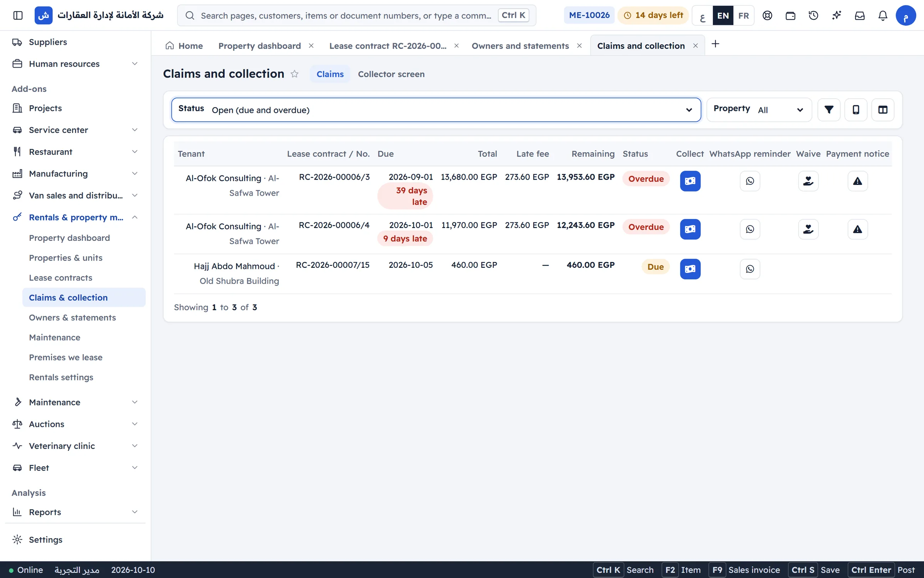Expand the Reports section
This screenshot has width=924, height=578.
coord(75,512)
